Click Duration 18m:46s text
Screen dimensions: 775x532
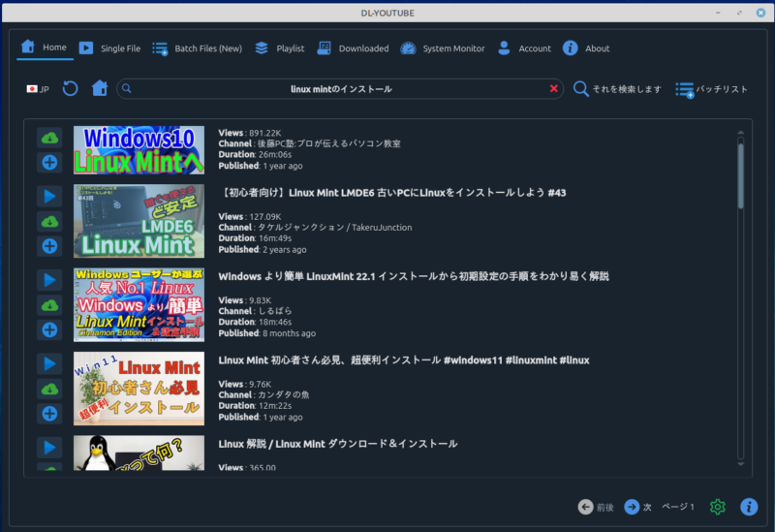pos(255,322)
